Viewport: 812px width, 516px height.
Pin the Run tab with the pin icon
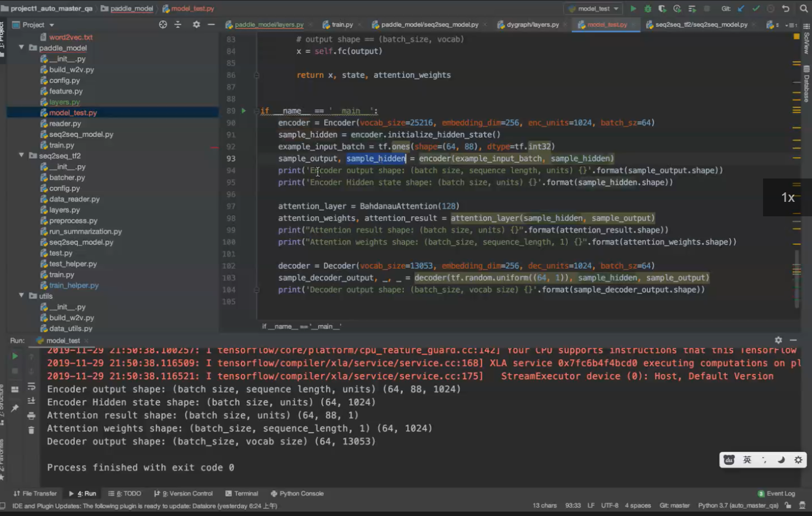[15, 408]
